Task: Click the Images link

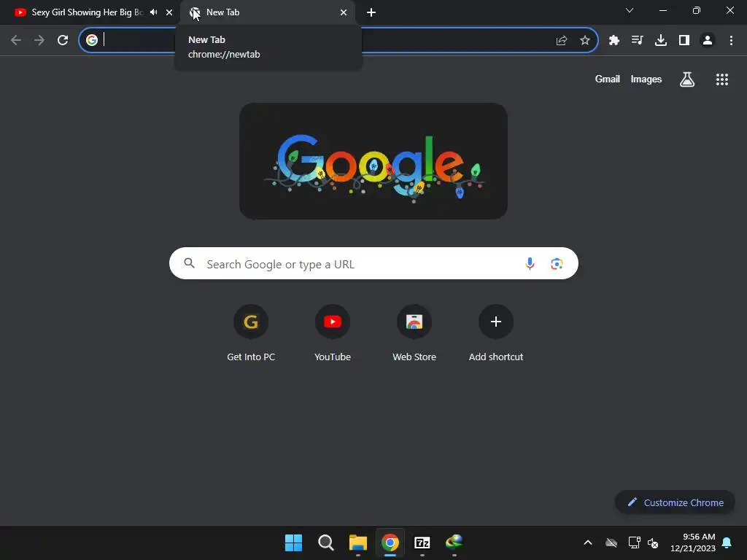Action: click(x=646, y=79)
